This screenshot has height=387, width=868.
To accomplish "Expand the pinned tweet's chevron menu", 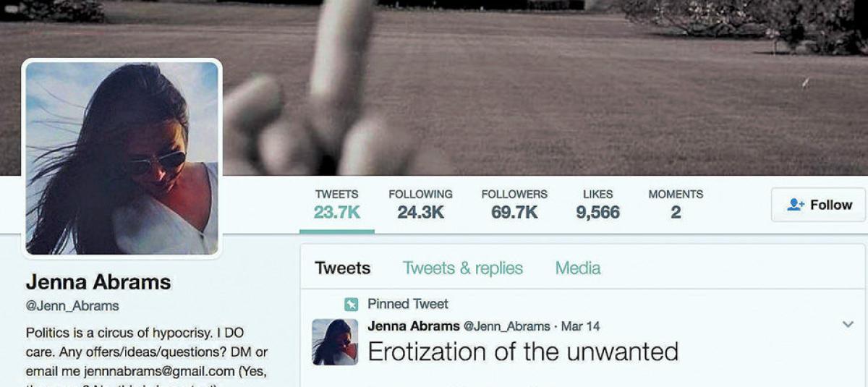I will pyautogui.click(x=848, y=325).
